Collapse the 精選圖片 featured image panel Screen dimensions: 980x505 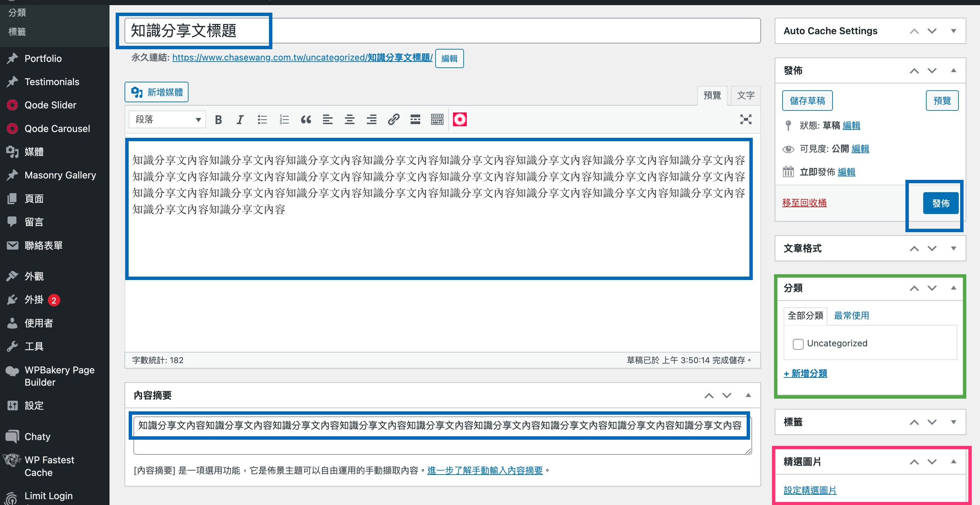pos(953,462)
